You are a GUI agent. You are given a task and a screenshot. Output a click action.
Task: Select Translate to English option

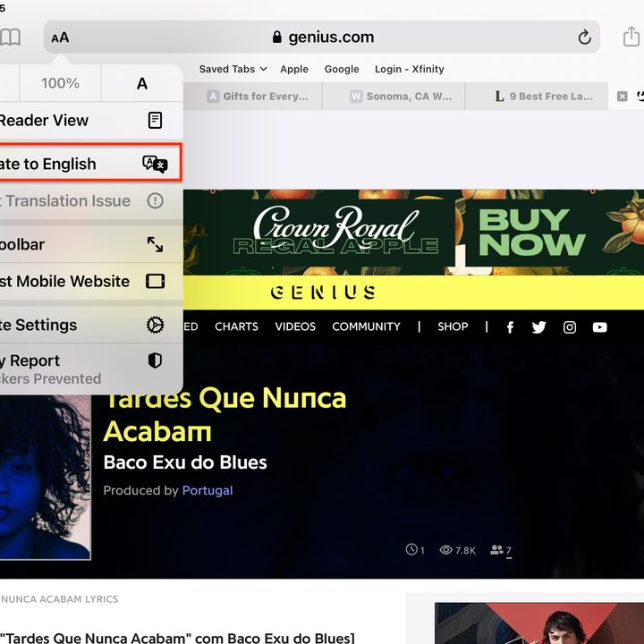(x=90, y=162)
